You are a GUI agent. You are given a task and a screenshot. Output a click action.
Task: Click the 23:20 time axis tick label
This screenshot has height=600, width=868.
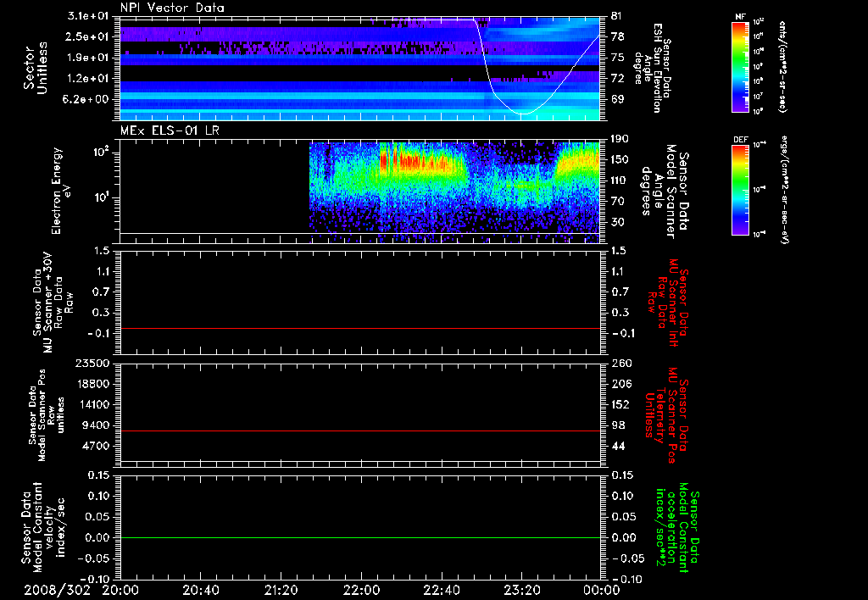(521, 590)
